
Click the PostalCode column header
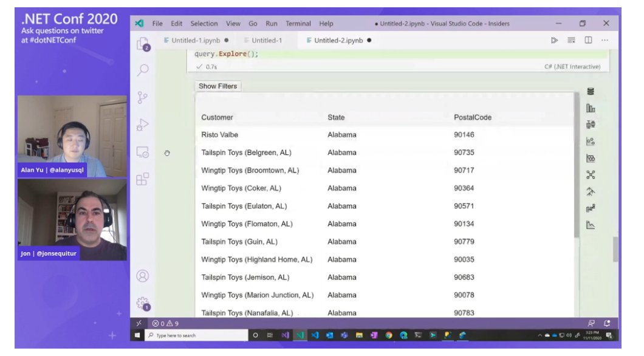[472, 117]
